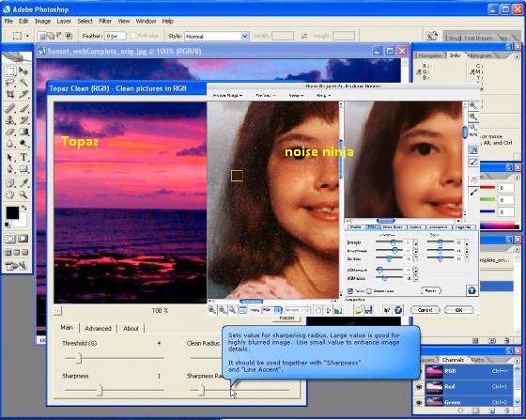Switch to the Advanced tab in Topaz Clean
The image size is (526, 420).
98,329
